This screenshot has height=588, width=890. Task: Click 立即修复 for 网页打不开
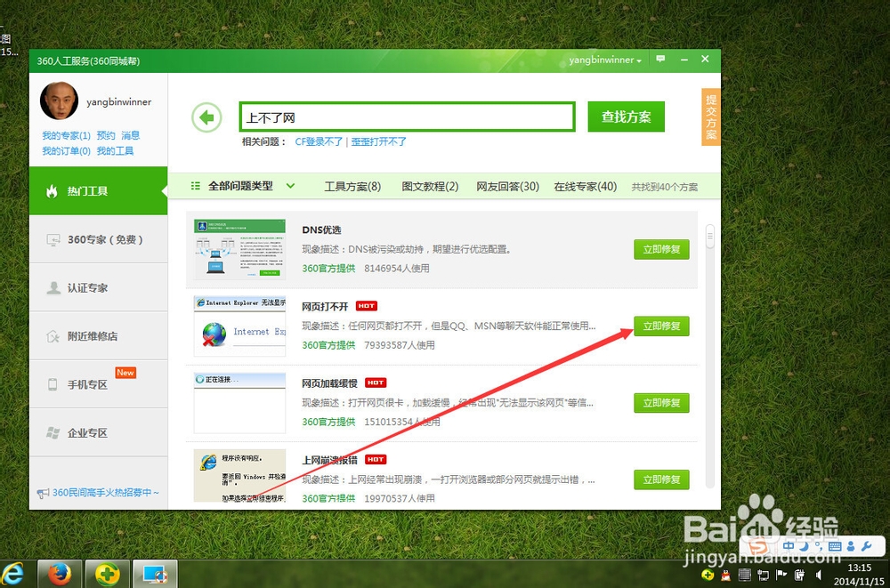tap(661, 326)
